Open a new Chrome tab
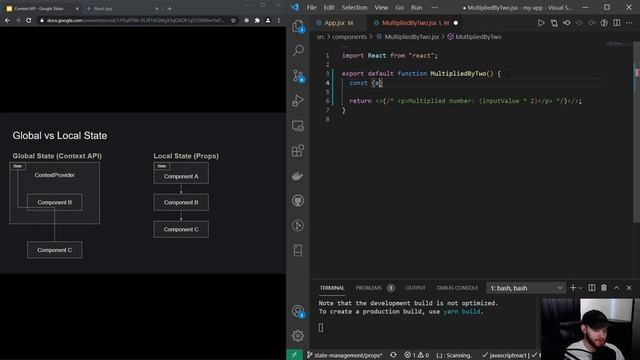The width and height of the screenshot is (640, 360). (x=169, y=8)
